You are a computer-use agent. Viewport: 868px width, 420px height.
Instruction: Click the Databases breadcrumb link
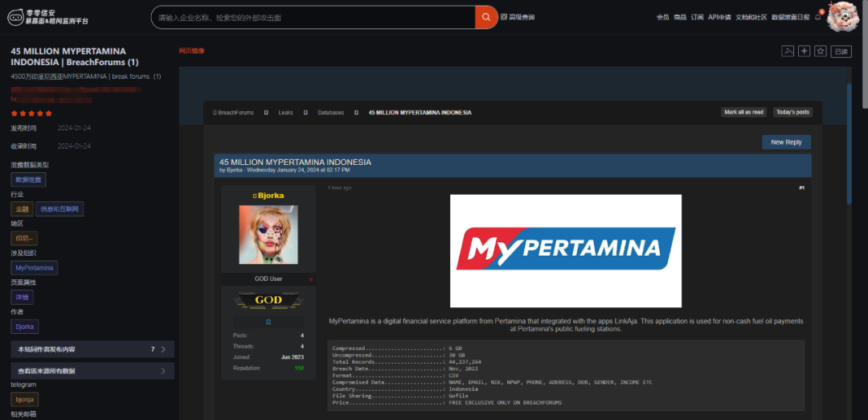tap(330, 113)
